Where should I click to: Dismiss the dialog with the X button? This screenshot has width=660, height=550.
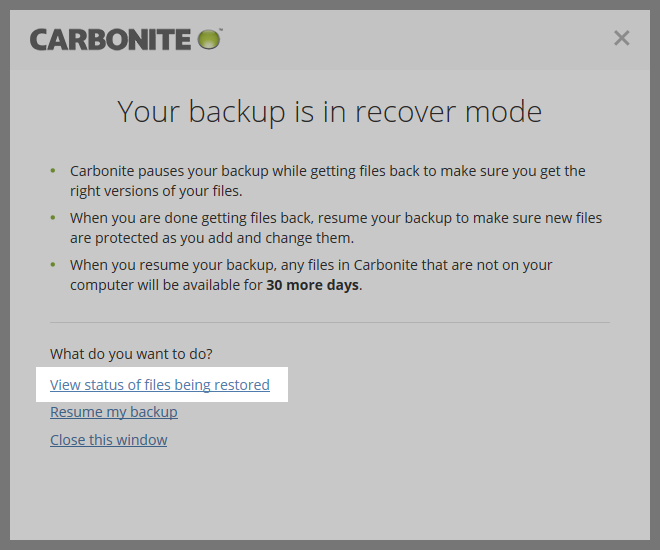[621, 38]
